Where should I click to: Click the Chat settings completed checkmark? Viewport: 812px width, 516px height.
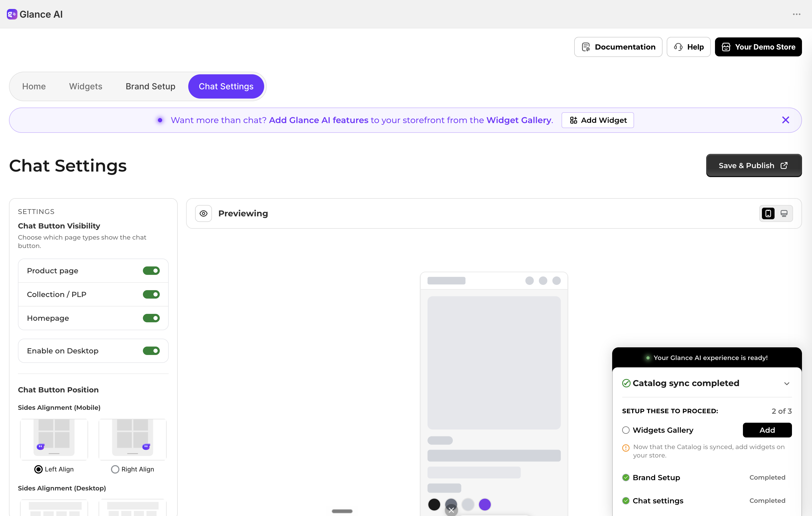point(626,501)
